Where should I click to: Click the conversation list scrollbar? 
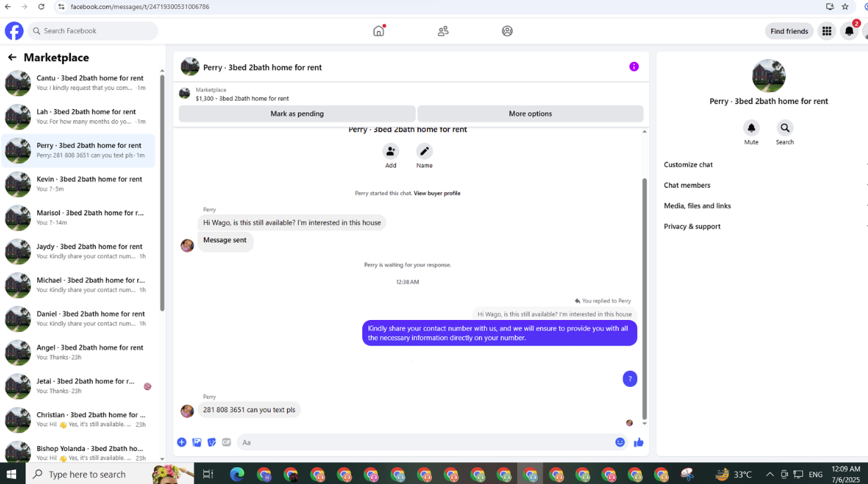coord(162,193)
